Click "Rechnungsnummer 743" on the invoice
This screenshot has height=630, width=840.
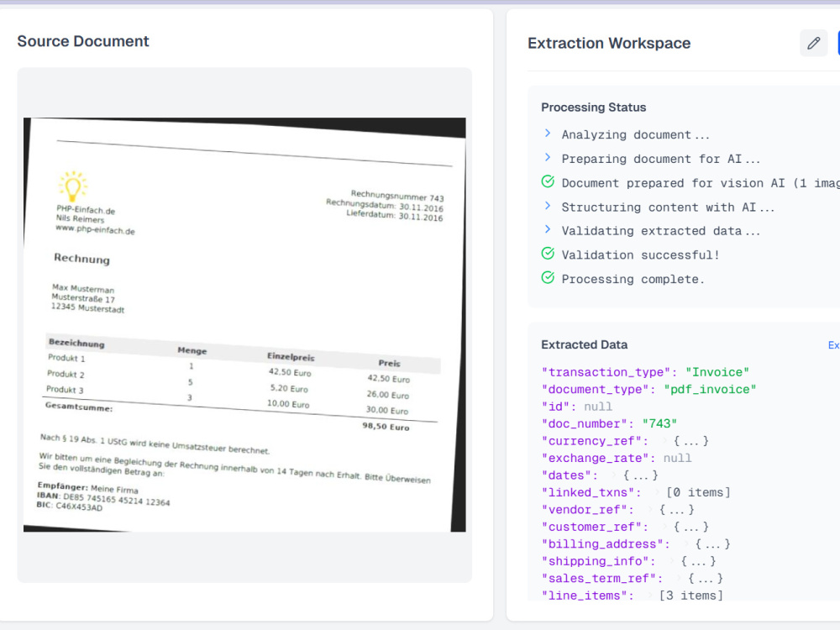(397, 196)
